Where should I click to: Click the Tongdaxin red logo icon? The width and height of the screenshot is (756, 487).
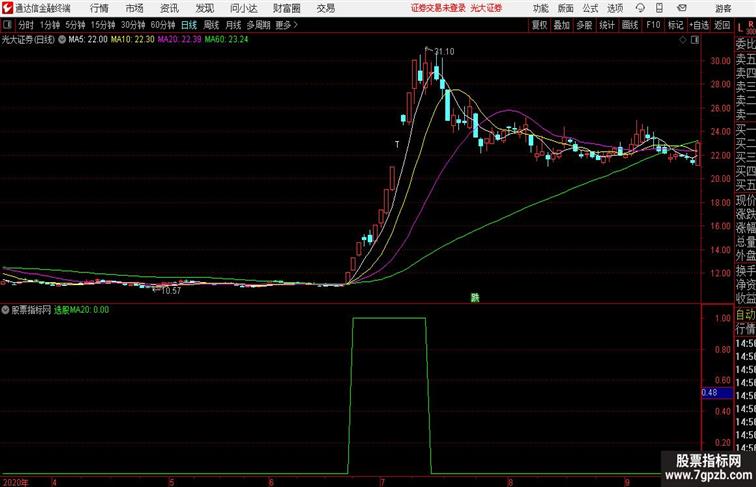tap(7, 8)
